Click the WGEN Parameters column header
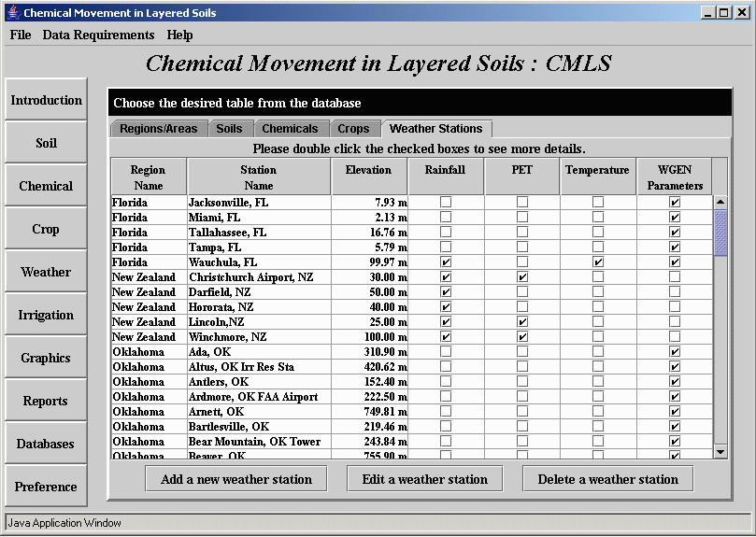Screen dimensions: 756x537 675,177
